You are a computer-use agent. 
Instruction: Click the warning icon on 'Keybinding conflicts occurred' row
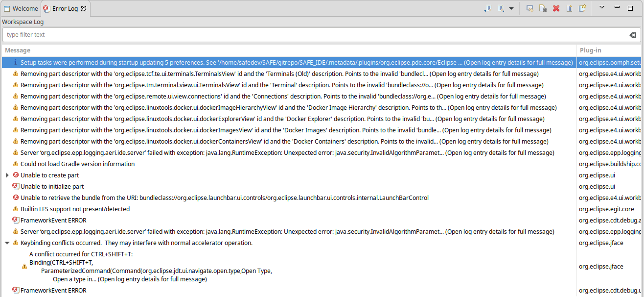click(16, 243)
